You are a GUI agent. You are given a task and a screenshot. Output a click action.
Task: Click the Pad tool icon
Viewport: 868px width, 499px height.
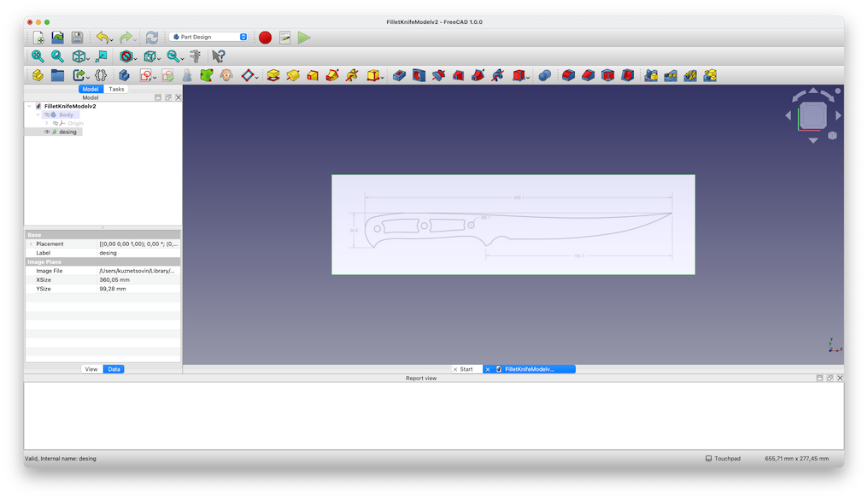(273, 75)
